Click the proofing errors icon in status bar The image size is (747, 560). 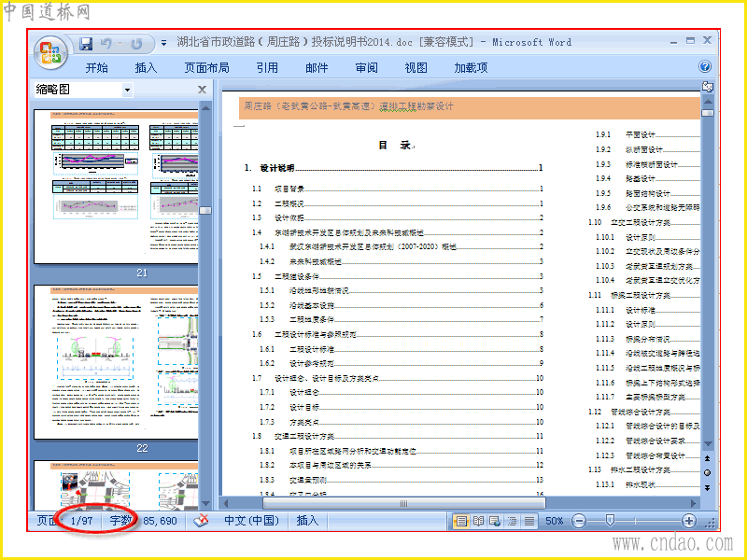point(201,521)
